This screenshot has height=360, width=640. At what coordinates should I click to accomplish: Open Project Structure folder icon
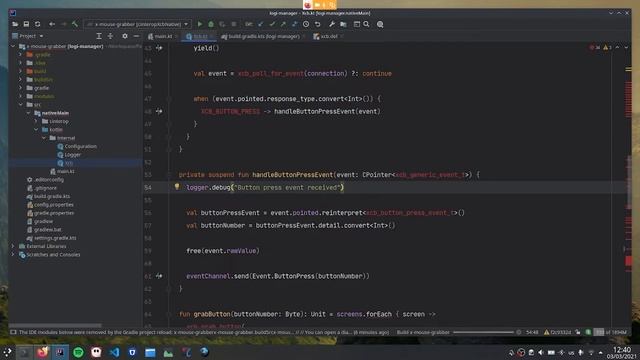(343, 24)
